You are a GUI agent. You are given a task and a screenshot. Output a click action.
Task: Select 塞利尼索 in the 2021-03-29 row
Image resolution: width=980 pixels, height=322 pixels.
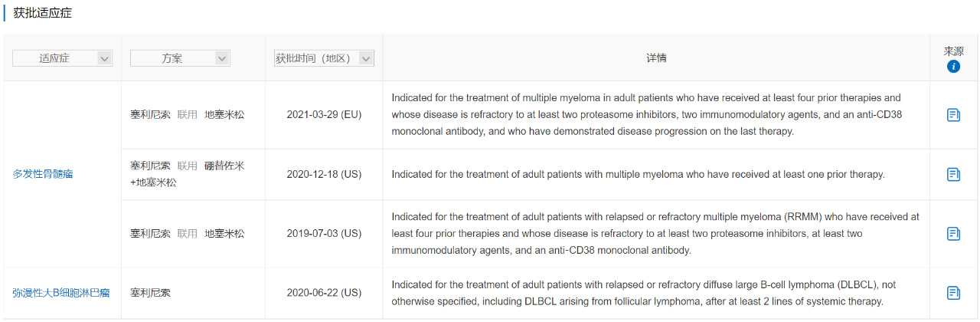click(150, 115)
